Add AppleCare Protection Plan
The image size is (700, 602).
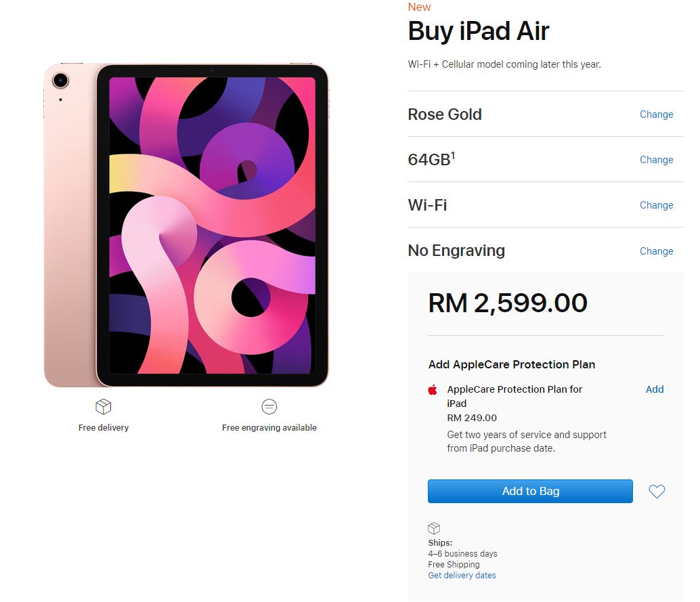pyautogui.click(x=655, y=389)
